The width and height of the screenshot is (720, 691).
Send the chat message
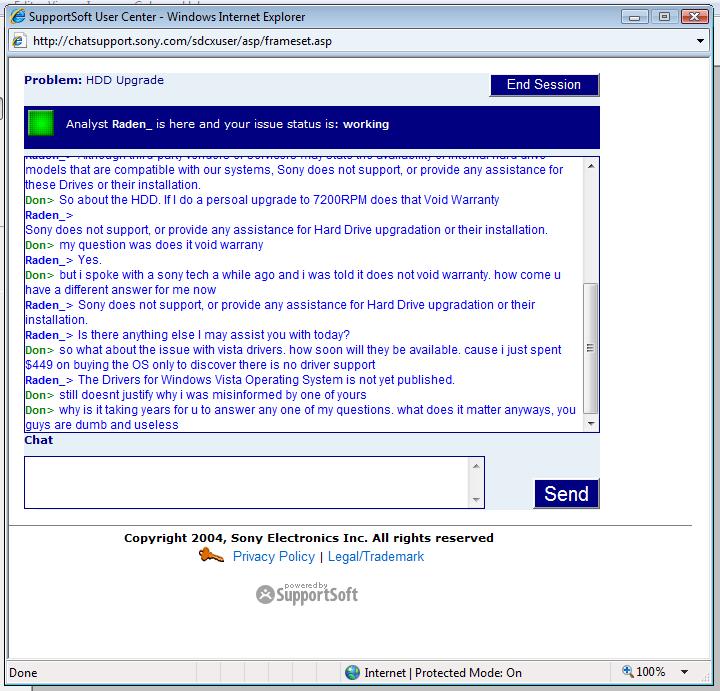[567, 494]
